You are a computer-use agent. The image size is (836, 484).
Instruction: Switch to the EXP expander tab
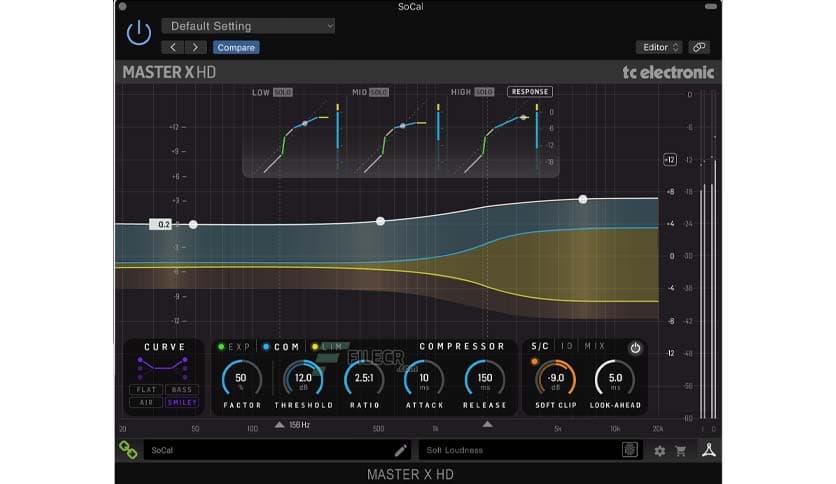coord(234,347)
